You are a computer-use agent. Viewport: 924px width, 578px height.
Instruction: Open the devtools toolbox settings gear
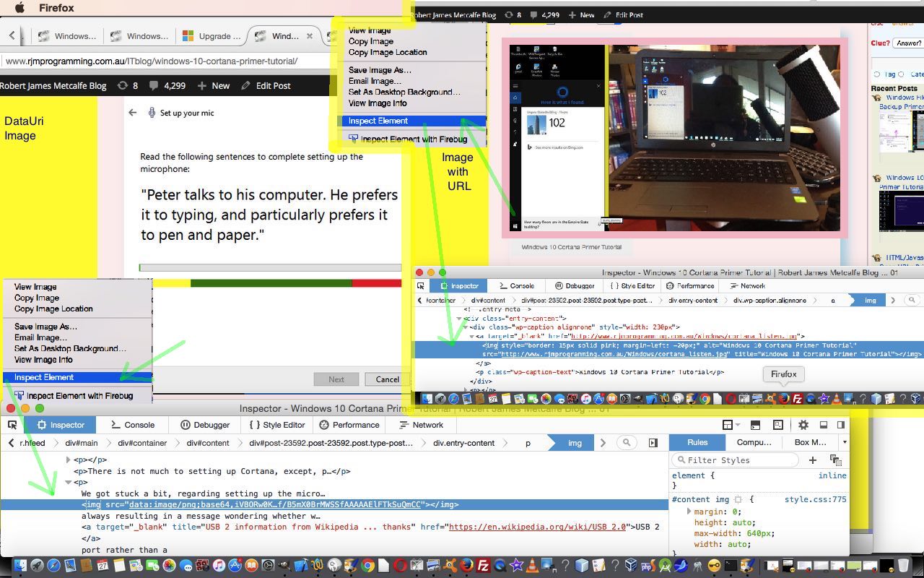click(x=804, y=425)
